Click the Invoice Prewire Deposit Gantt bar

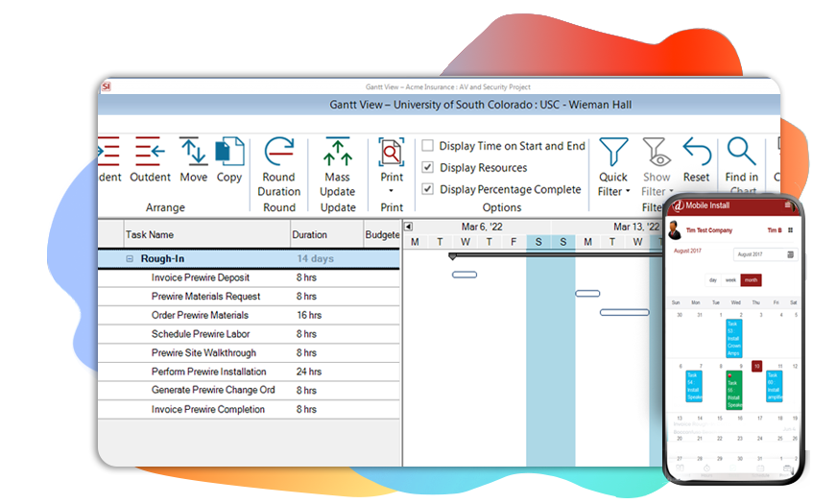pos(465,275)
